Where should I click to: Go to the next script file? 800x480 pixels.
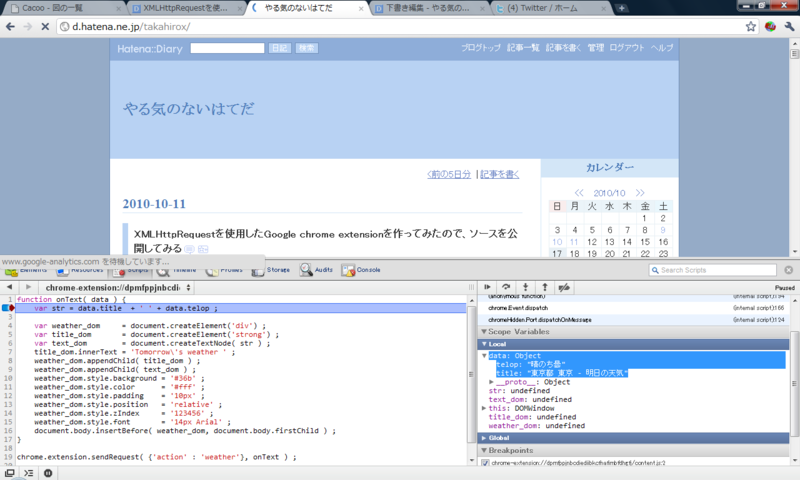28,287
